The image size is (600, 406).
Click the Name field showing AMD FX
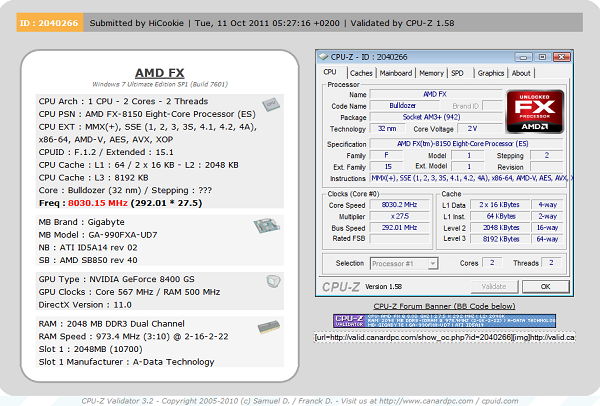click(x=435, y=94)
